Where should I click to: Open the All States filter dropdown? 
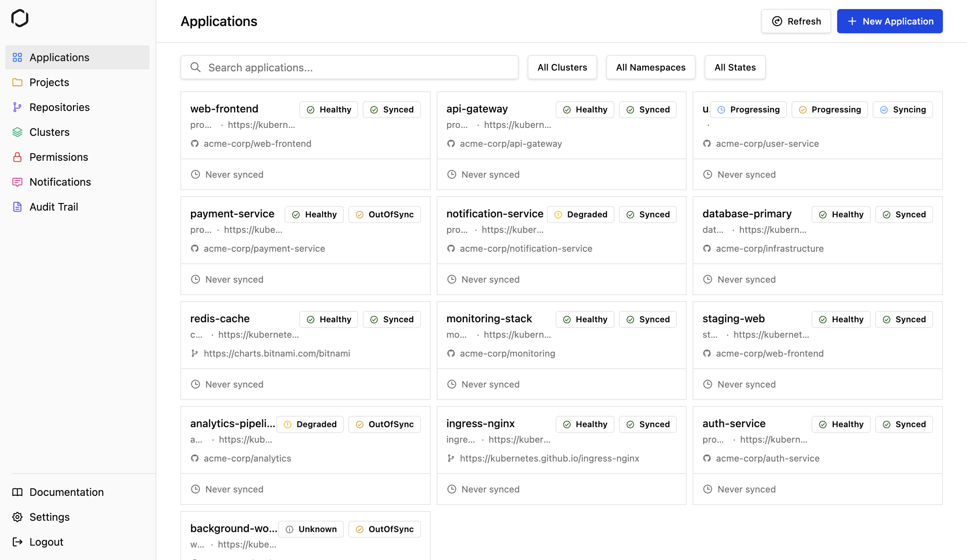[x=734, y=68]
